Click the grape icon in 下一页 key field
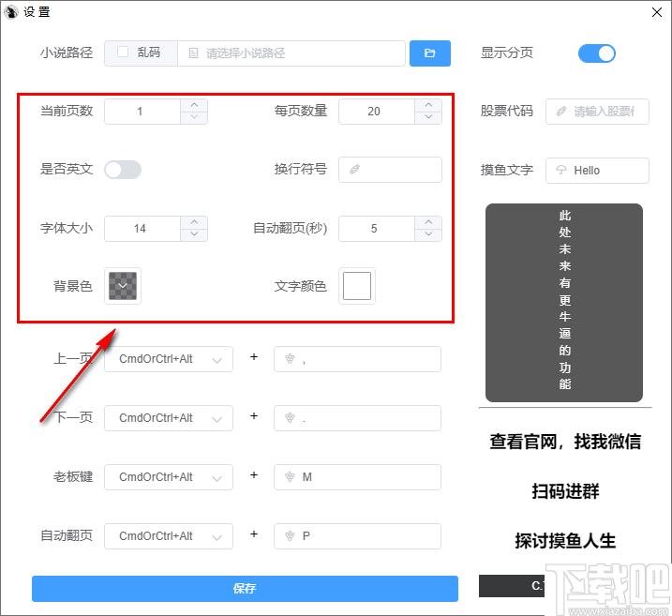 point(291,417)
